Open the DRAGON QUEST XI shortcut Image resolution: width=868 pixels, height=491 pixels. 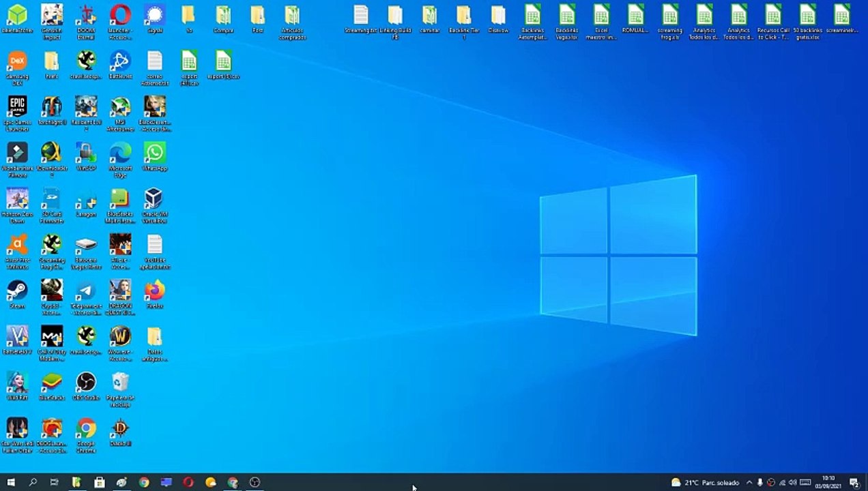pyautogui.click(x=120, y=297)
